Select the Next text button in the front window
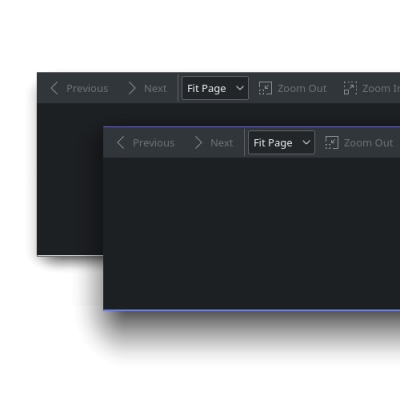Screen dimensions: 400x400 coord(222,143)
